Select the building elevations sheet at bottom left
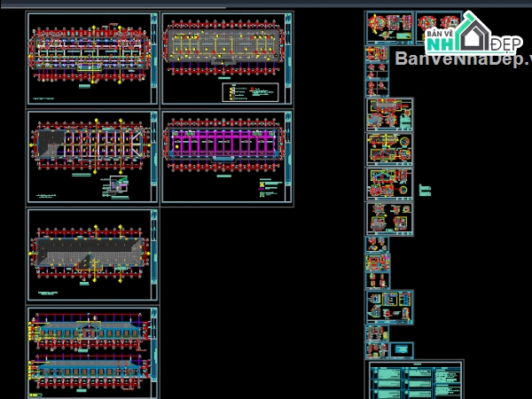532x399 pixels. click(x=92, y=352)
